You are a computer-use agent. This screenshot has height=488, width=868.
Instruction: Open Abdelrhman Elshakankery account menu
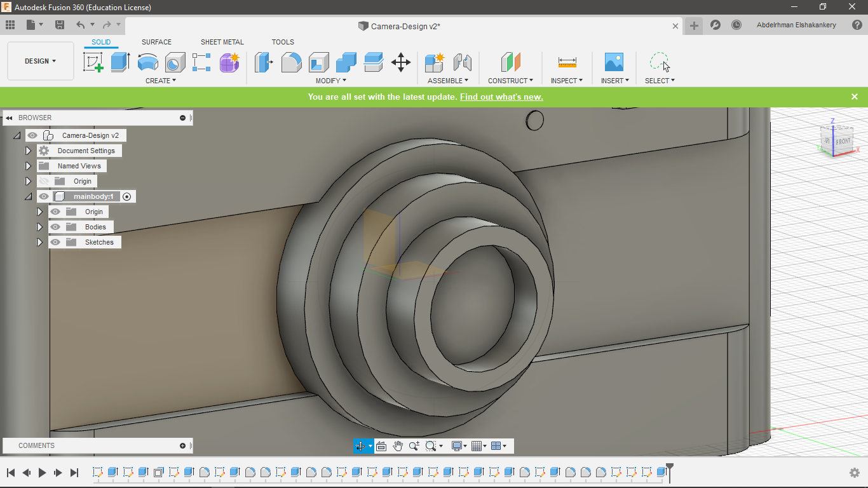coord(796,25)
